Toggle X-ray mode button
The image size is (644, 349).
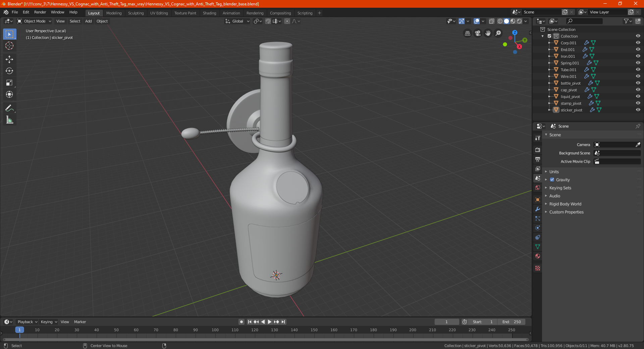tap(491, 21)
